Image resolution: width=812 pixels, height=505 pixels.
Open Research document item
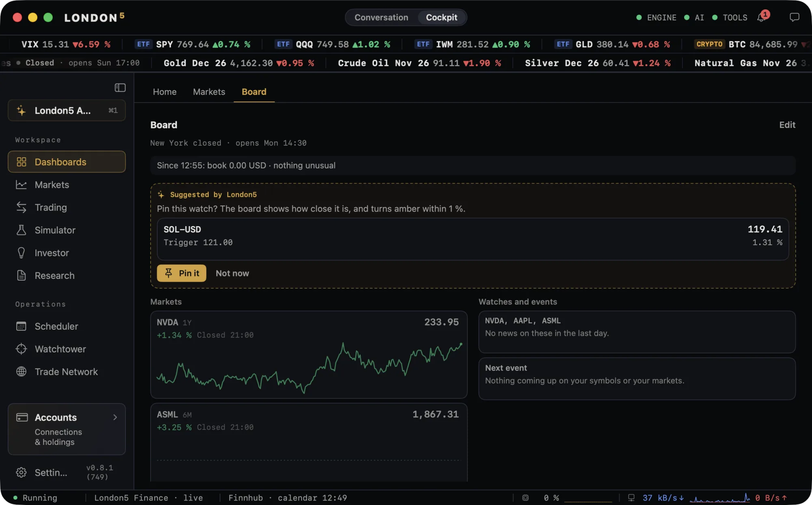coord(67,276)
